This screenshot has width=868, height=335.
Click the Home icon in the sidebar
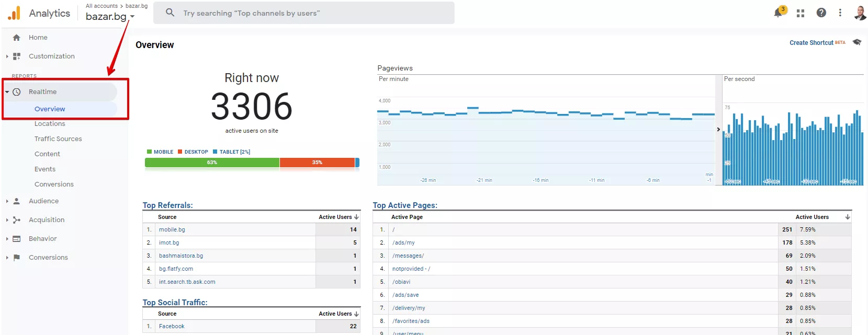17,38
